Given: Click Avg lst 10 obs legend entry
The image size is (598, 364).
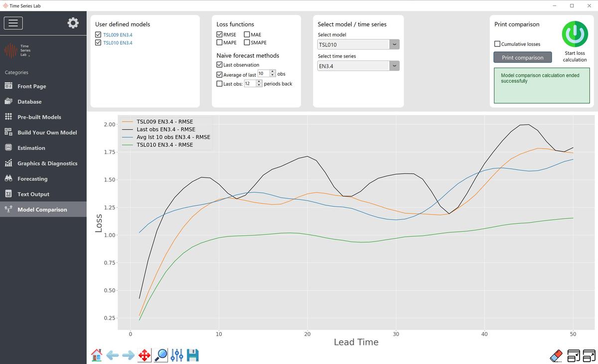Looking at the screenshot, I should [166, 137].
